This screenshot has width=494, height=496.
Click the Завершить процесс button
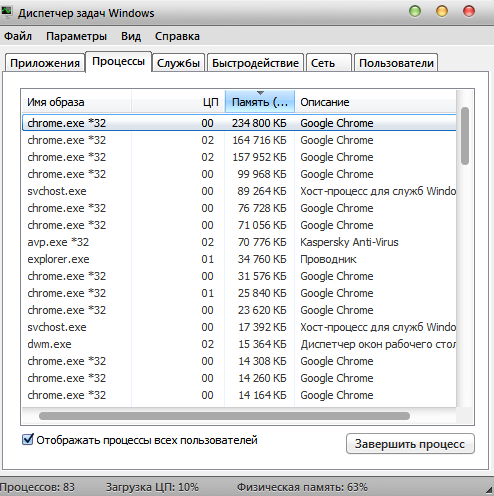pos(410,444)
